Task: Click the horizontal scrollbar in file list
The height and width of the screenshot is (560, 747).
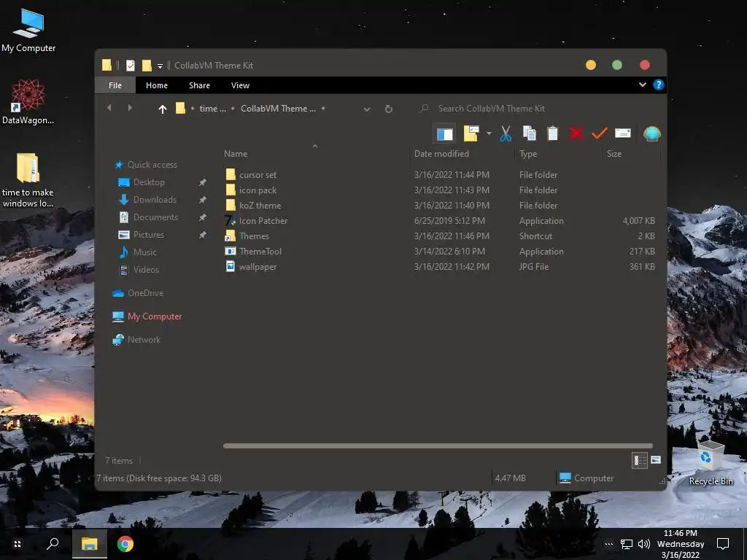Action: click(438, 446)
